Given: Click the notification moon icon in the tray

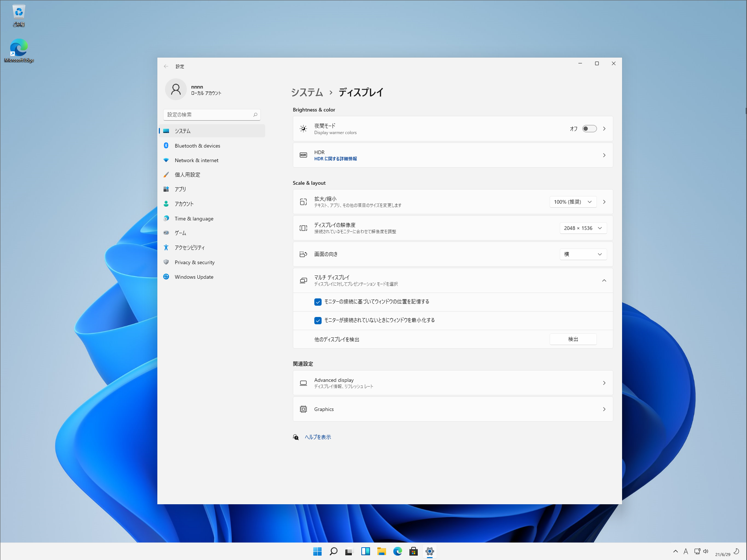Looking at the screenshot, I should [736, 552].
